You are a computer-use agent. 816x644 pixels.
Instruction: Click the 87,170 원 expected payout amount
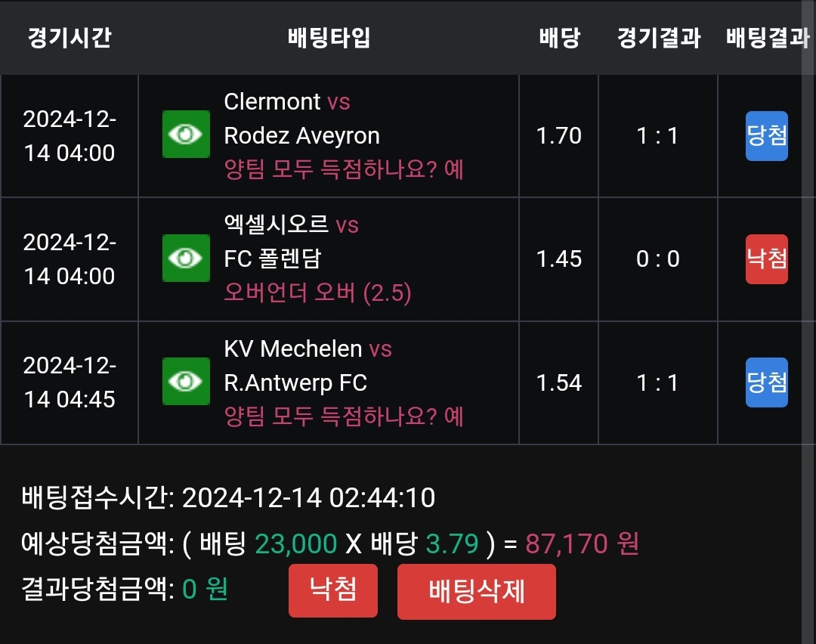[582, 543]
